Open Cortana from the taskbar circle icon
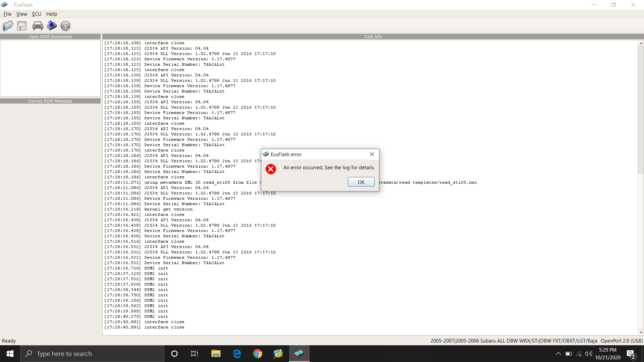 pos(174,354)
